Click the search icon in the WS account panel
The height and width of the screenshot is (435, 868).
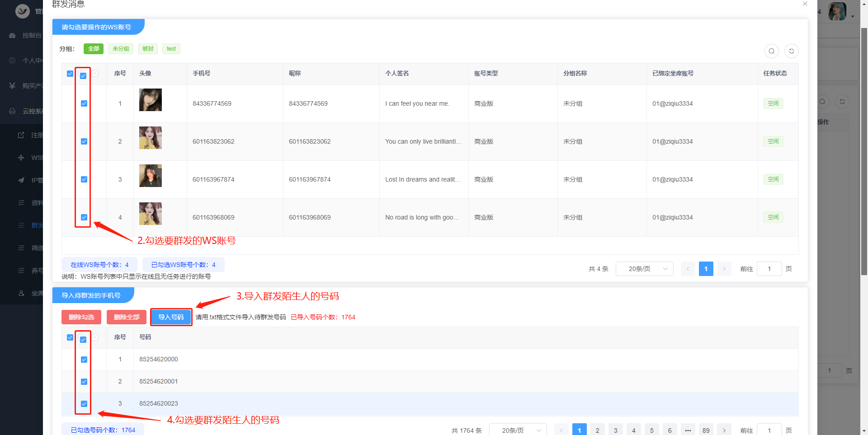(x=772, y=51)
